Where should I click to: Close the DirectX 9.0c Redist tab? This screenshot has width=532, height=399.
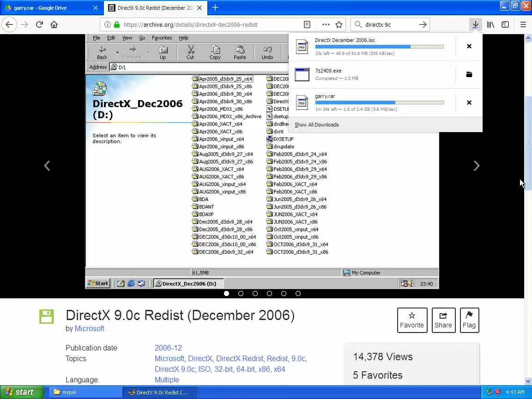200,8
